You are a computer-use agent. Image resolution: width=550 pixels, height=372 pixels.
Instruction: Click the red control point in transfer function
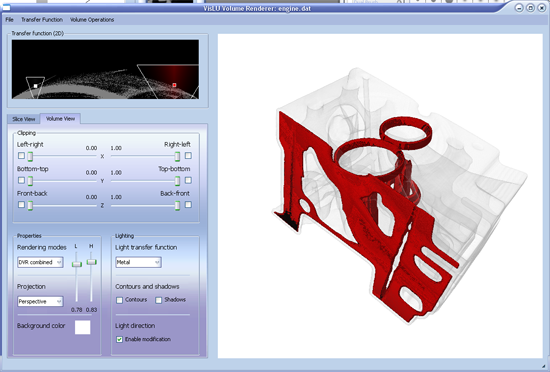pyautogui.click(x=174, y=85)
